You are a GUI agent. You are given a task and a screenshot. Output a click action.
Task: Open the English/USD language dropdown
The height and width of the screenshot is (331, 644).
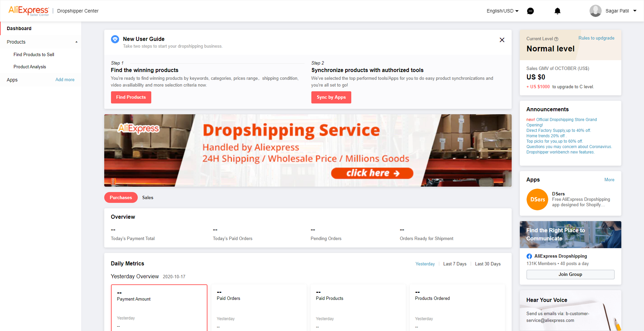(503, 11)
